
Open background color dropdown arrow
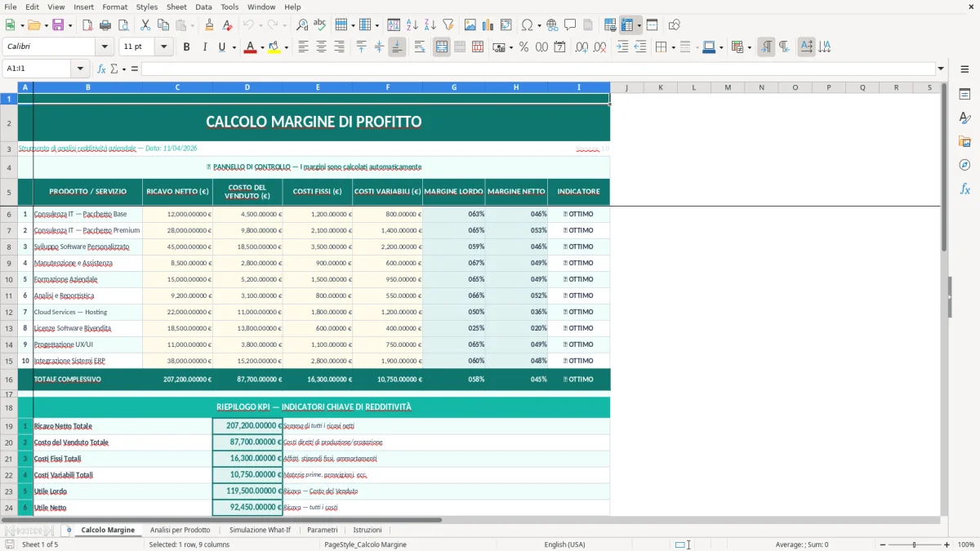point(286,47)
